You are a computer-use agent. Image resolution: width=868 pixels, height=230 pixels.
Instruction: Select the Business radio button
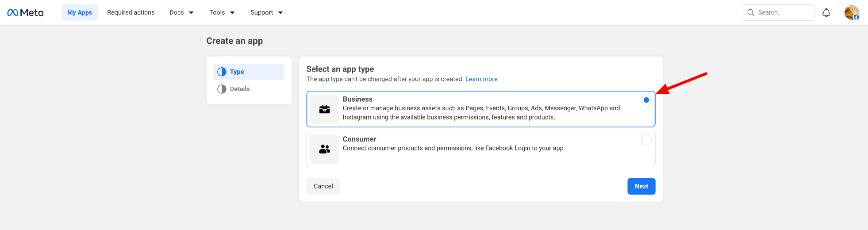pyautogui.click(x=646, y=100)
